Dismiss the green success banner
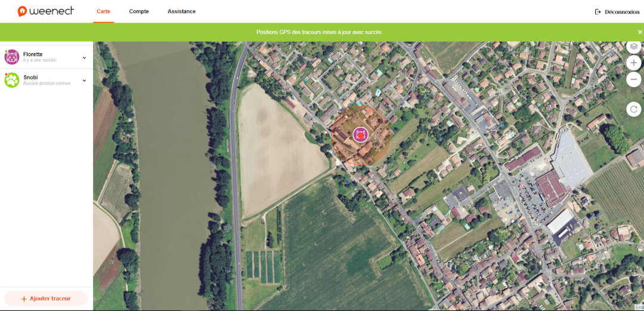This screenshot has height=311, width=644. pyautogui.click(x=639, y=32)
